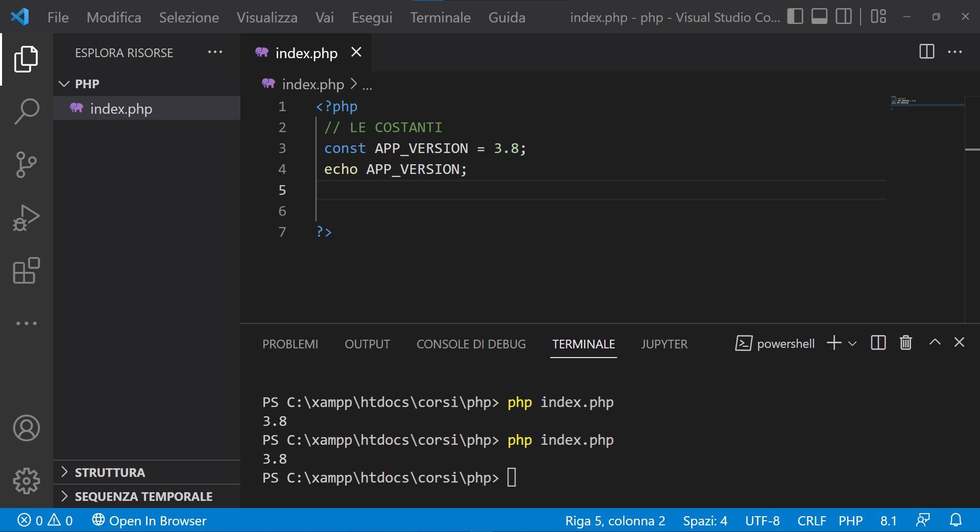The height and width of the screenshot is (532, 980).
Task: Open the Terminale menu
Action: [440, 17]
